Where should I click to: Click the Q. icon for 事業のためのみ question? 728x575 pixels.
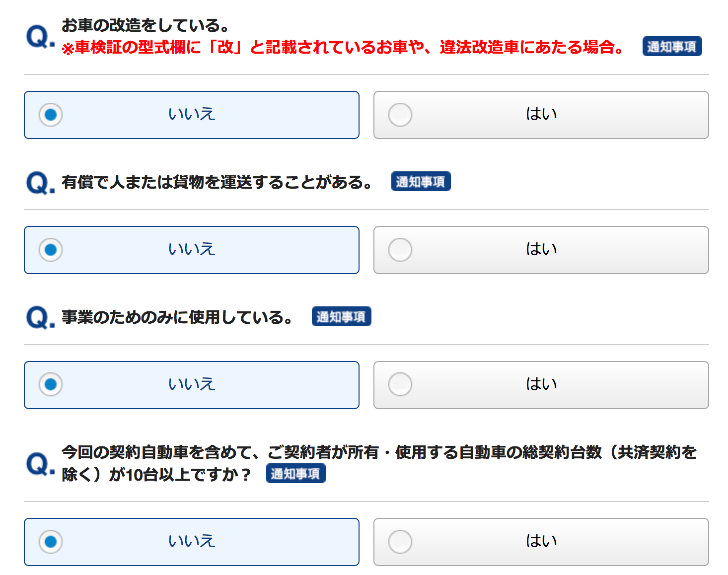point(40,318)
